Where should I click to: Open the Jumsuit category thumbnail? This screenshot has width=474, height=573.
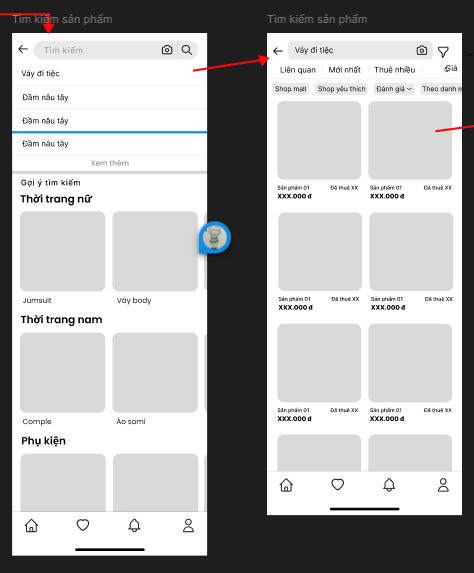(x=62, y=251)
